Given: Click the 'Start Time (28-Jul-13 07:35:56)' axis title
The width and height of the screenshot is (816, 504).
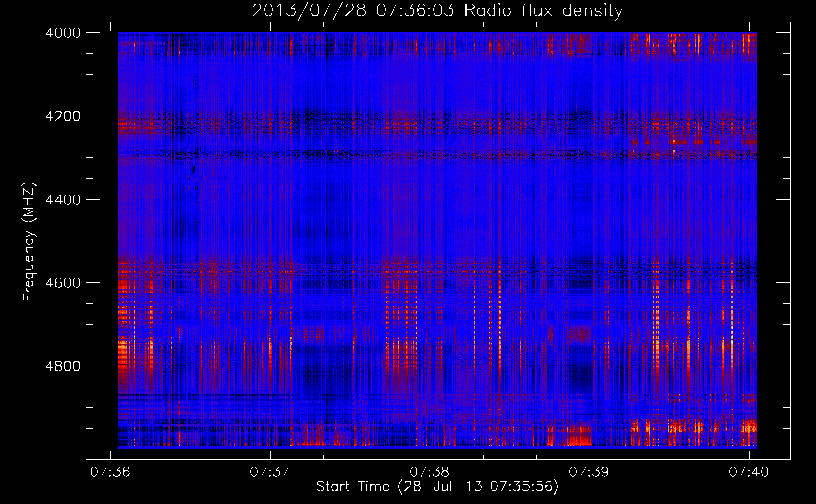Looking at the screenshot, I should [x=437, y=487].
